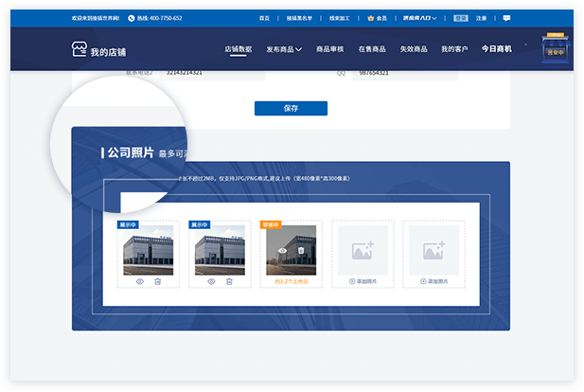Screen dimensions: 584x392
Task: Click the second 展示中 building thumbnail
Action: (x=220, y=250)
